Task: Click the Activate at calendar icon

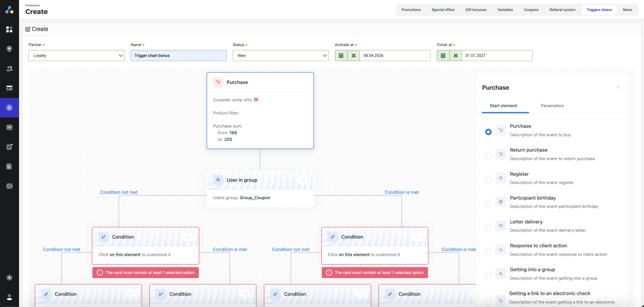Action: (x=341, y=56)
